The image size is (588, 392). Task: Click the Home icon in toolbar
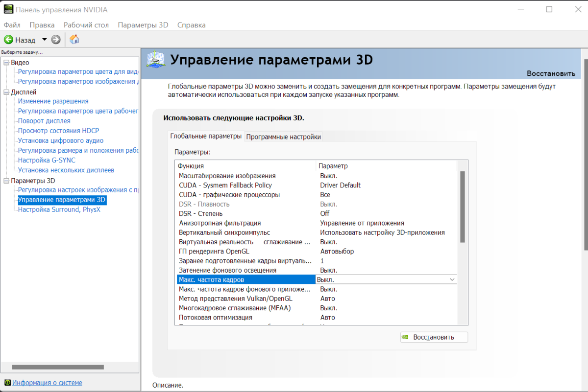pos(74,40)
